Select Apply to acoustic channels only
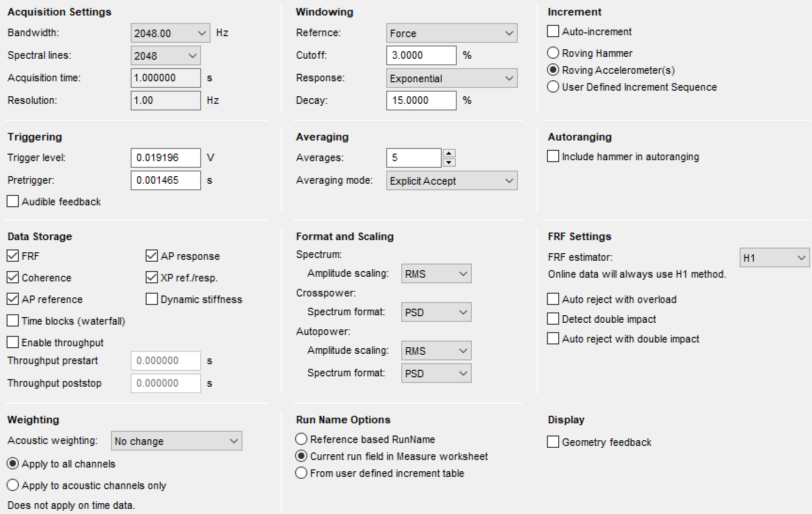 tap(13, 485)
